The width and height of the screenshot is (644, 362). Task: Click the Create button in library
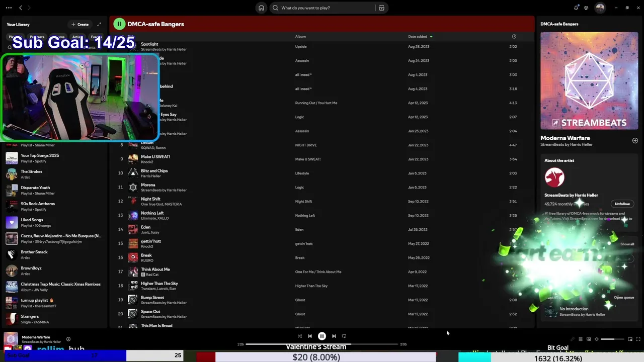click(80, 24)
